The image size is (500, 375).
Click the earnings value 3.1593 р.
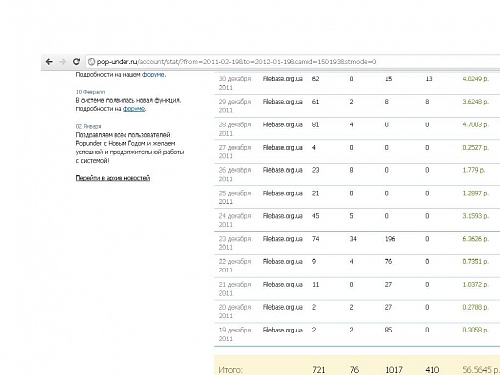[476, 216]
